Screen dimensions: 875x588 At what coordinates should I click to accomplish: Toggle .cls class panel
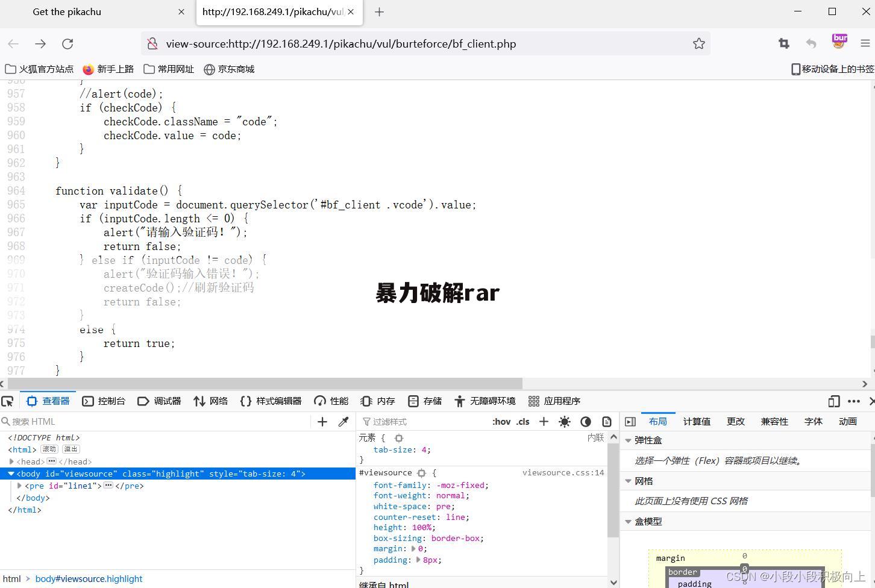tap(523, 422)
